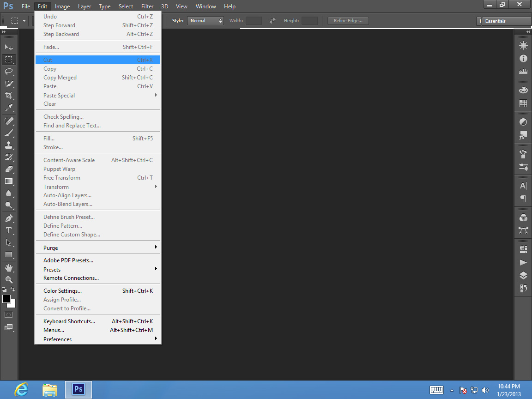Open the Filter menu
The height and width of the screenshot is (399, 532).
(x=147, y=6)
